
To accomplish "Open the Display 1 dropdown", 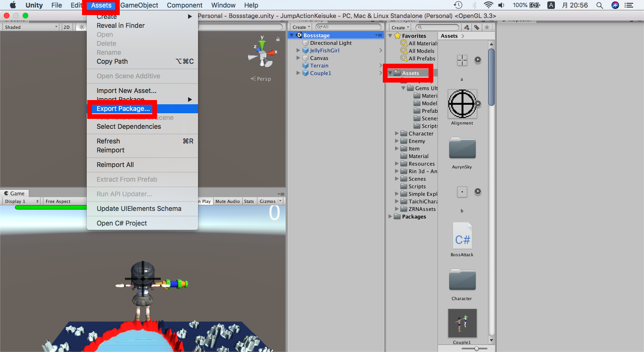I will point(22,201).
